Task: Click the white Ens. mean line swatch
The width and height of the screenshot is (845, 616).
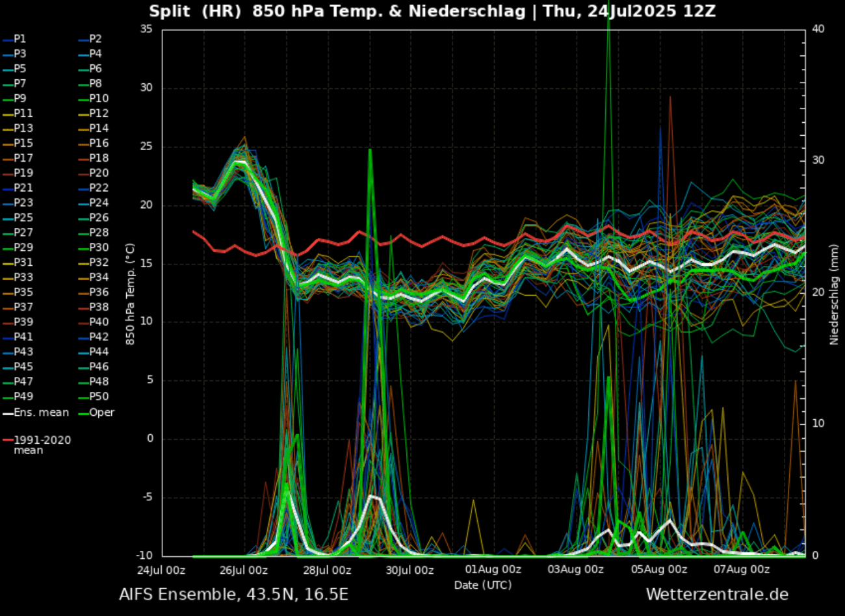Action: (7, 413)
